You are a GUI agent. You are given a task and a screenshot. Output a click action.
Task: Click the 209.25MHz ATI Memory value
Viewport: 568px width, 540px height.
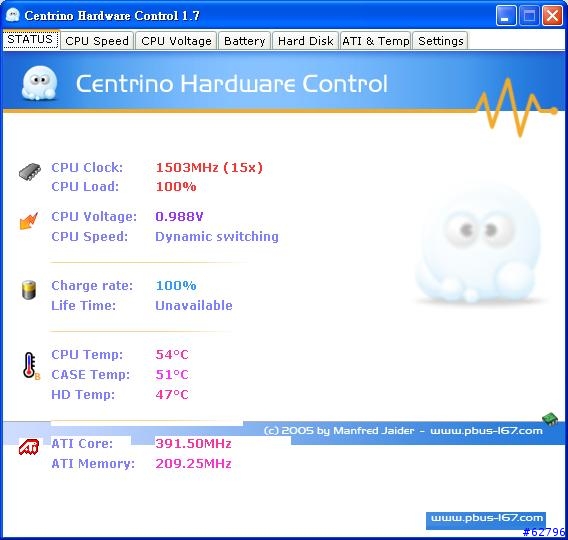click(x=193, y=464)
